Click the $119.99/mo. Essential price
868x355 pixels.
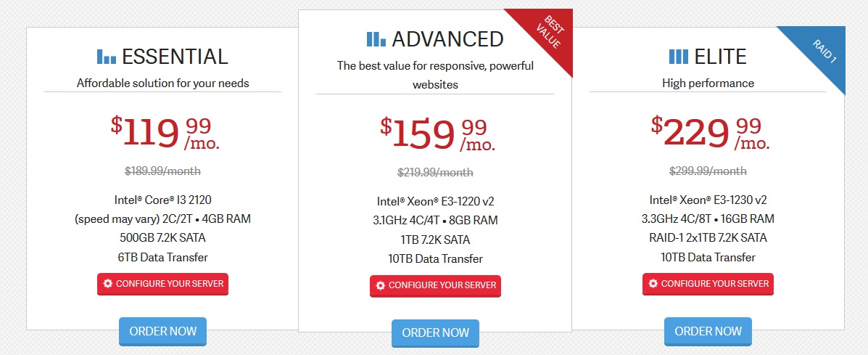165,132
